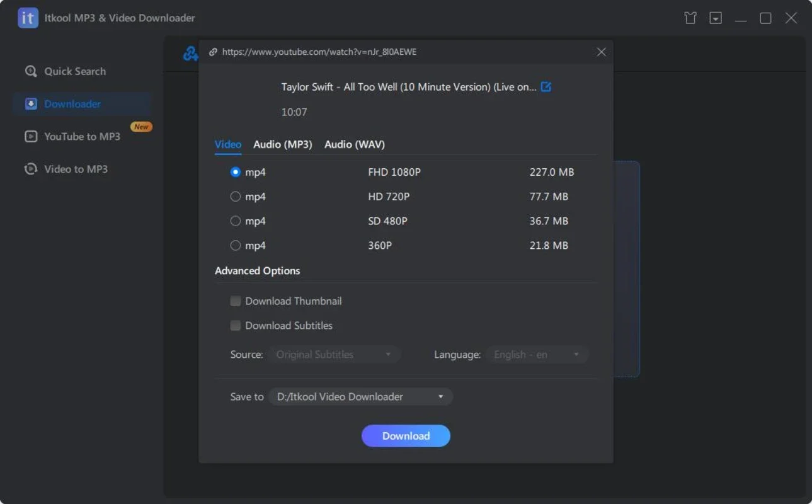Click the link icon beside the YouTube URL
The height and width of the screenshot is (504, 812).
click(213, 52)
